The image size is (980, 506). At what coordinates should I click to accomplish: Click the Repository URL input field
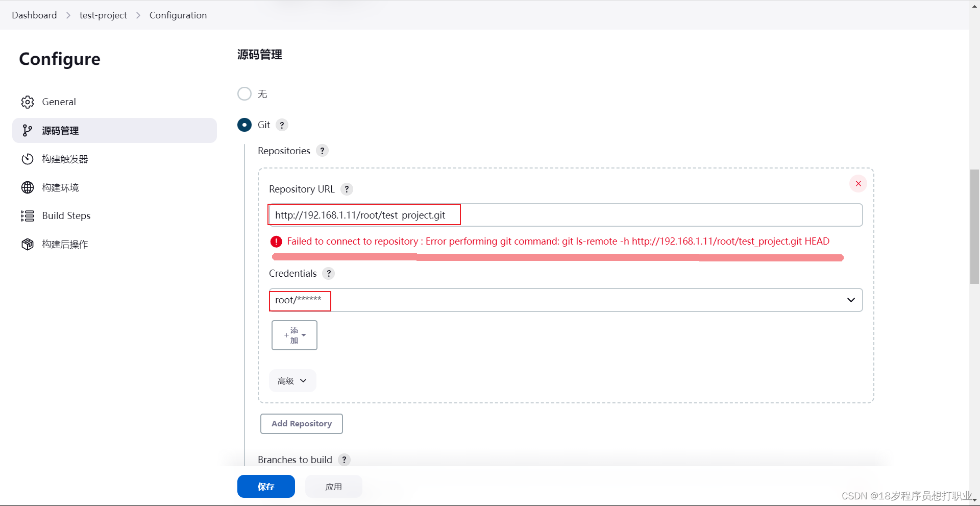pos(566,215)
